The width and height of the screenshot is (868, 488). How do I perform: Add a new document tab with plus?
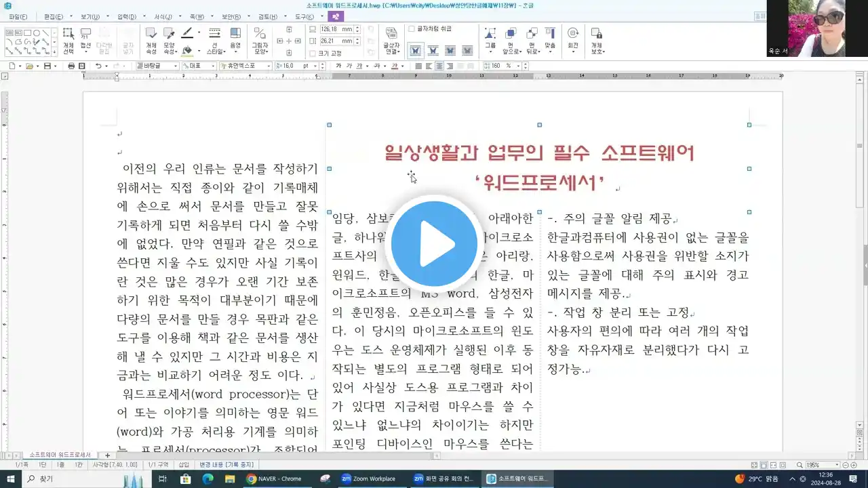pyautogui.click(x=106, y=455)
